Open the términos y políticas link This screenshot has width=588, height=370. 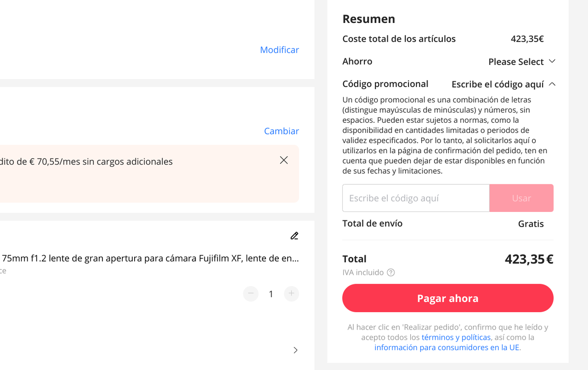click(456, 337)
